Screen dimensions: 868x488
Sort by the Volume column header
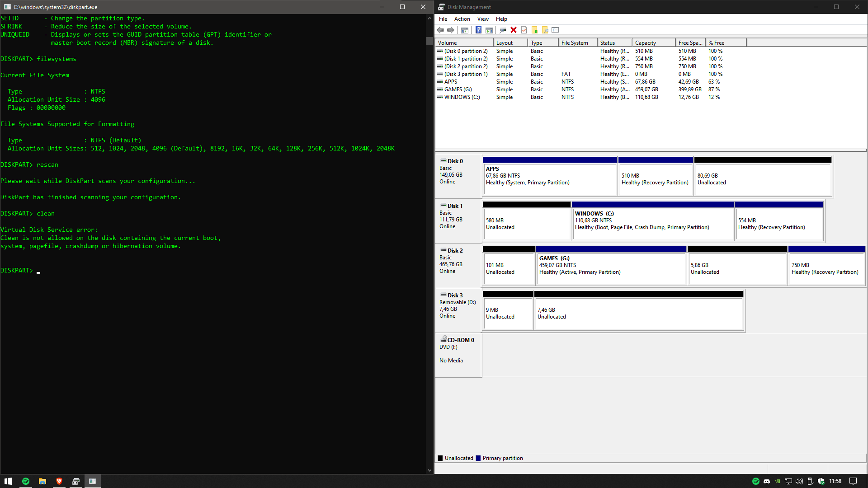click(464, 43)
